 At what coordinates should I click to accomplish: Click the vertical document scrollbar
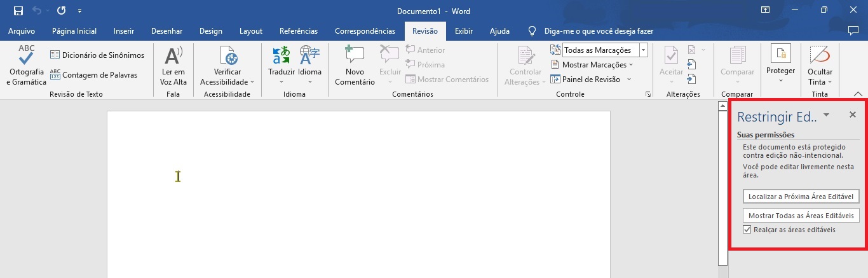point(722,191)
